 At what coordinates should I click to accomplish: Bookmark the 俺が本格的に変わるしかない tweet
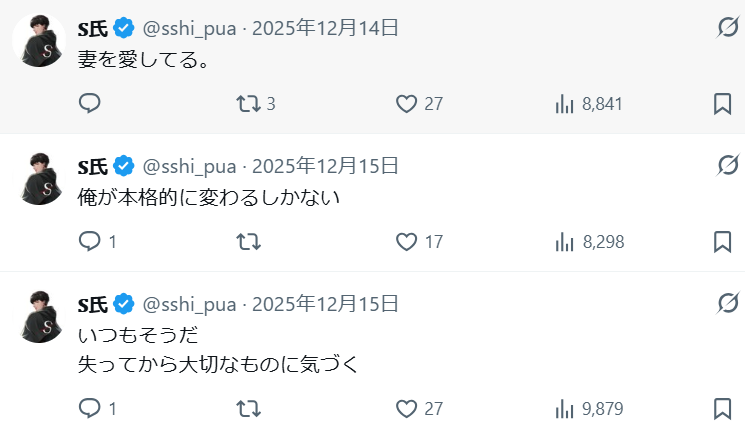click(x=723, y=242)
